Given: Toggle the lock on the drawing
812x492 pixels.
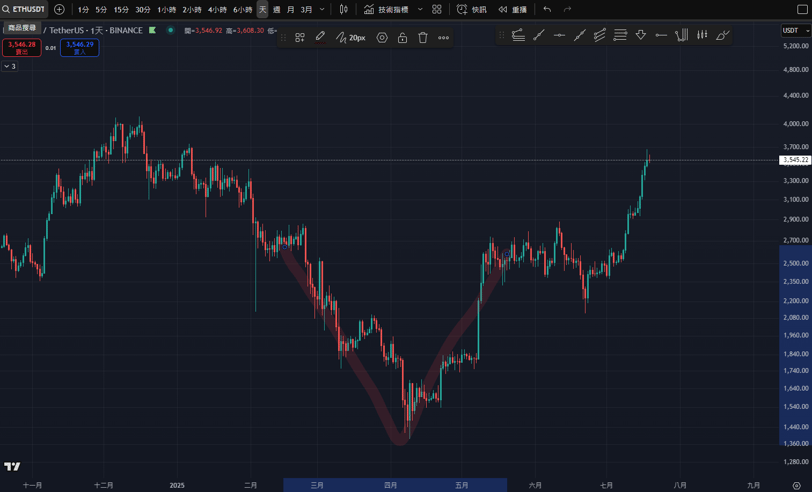Looking at the screenshot, I should [402, 37].
